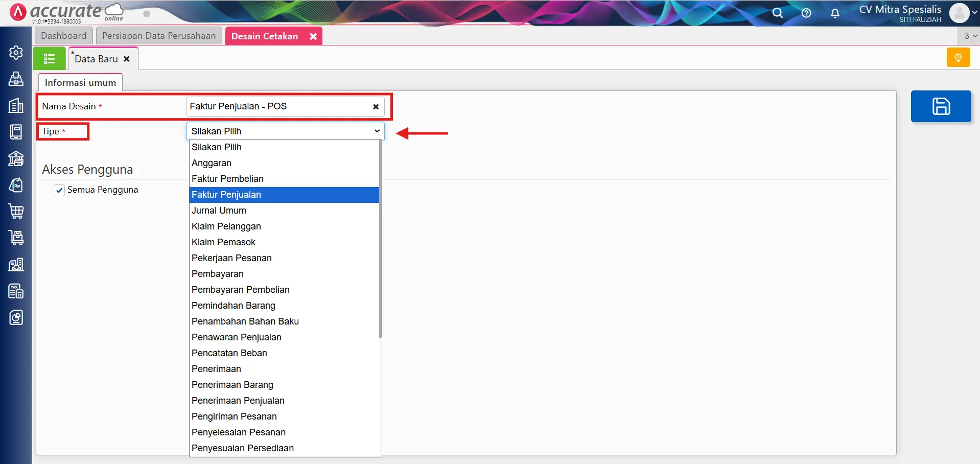This screenshot has width=980, height=464.
Task: Click the Nama Desain text input
Action: 278,107
